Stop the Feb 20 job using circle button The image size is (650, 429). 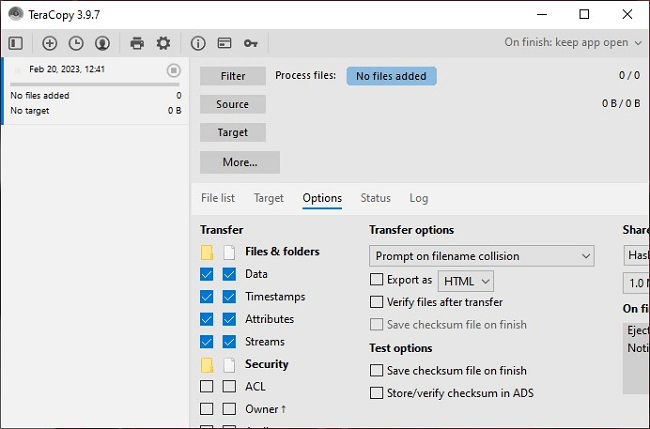click(x=174, y=70)
